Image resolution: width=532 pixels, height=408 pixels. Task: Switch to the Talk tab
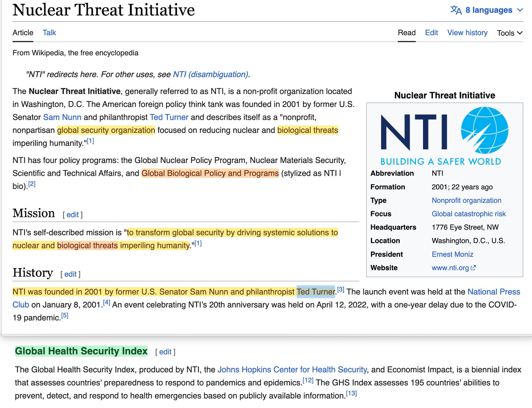click(x=49, y=33)
